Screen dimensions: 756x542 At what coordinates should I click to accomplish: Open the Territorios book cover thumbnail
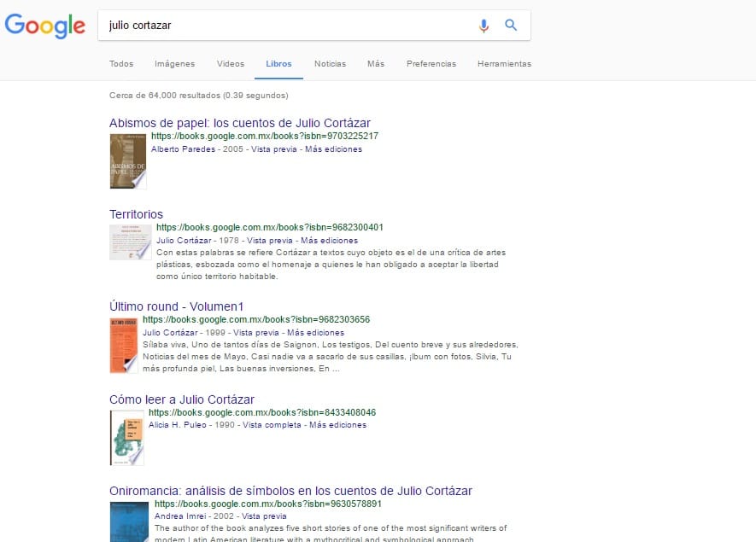(x=130, y=242)
